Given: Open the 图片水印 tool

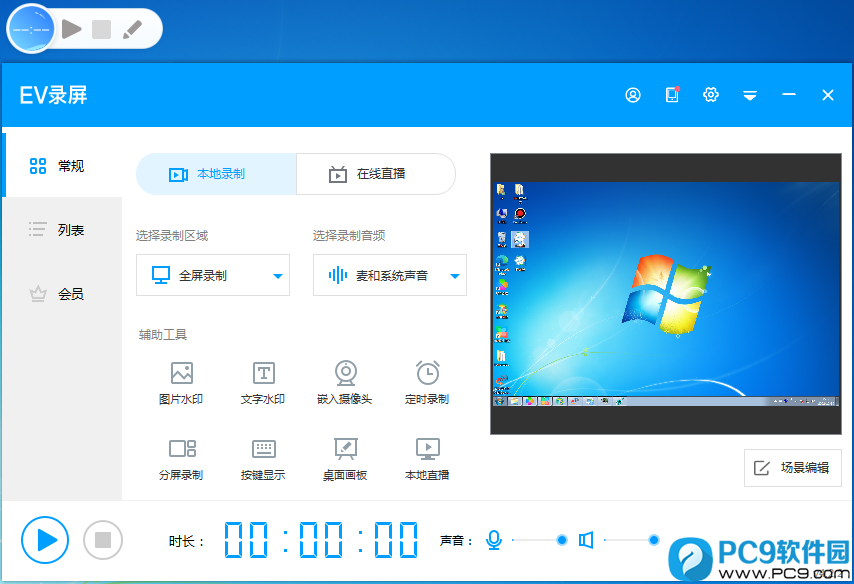Looking at the screenshot, I should point(181,383).
